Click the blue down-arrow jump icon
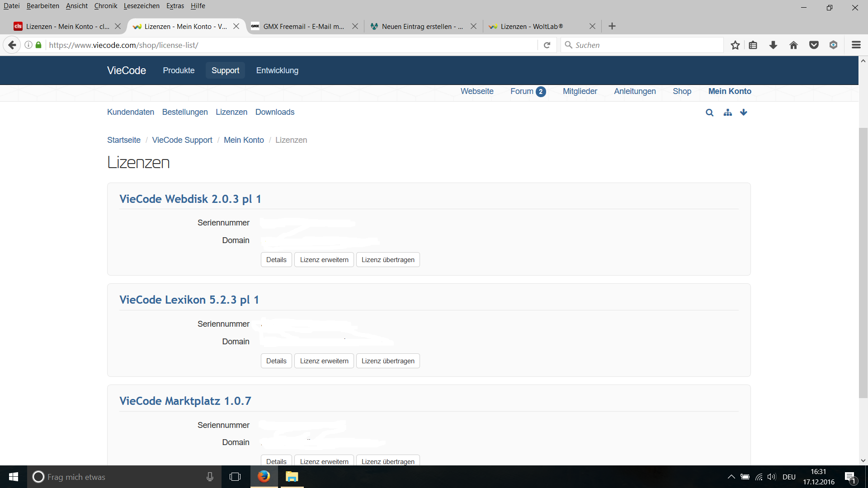Viewport: 868px width, 488px height. point(744,113)
